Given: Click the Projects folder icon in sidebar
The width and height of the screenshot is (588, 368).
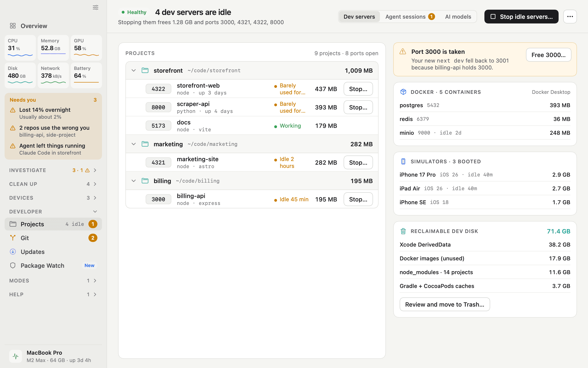Looking at the screenshot, I should click(x=13, y=224).
